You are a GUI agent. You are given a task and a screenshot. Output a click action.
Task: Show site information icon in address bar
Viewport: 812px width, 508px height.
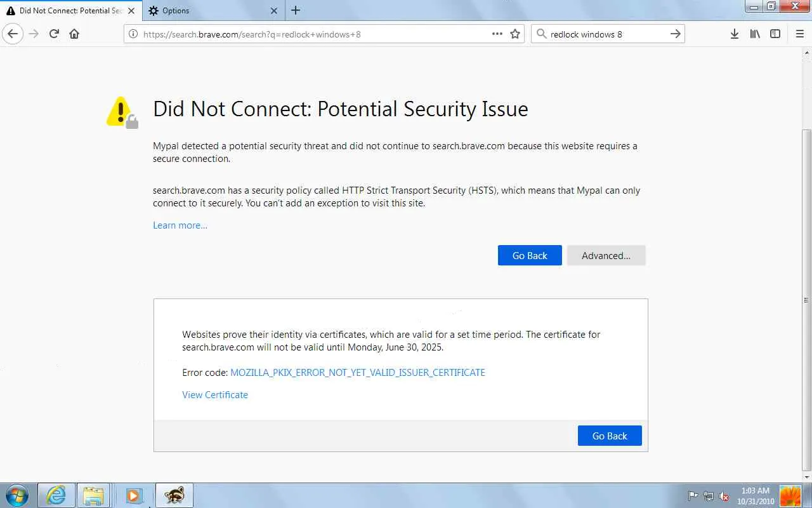pos(133,34)
